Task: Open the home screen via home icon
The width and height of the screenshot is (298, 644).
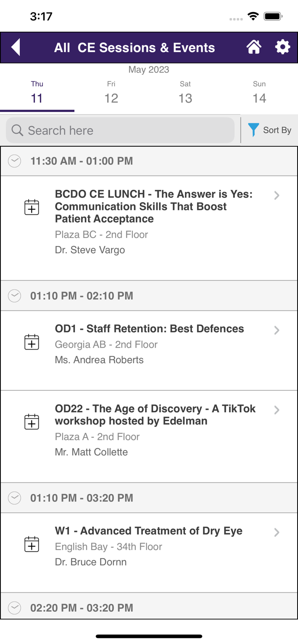Action: (254, 47)
